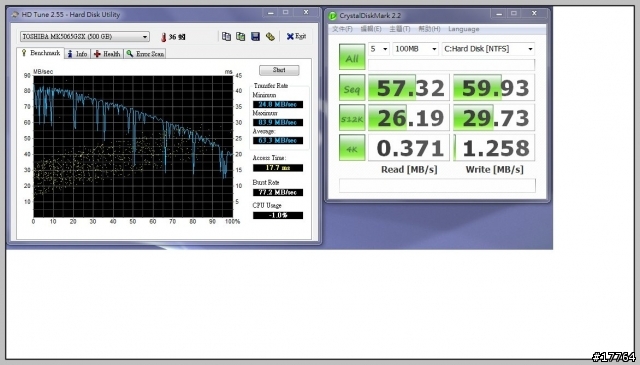Screen dimensions: 640x365
Task: Click the 512K write result 29.73
Action: [x=494, y=118]
